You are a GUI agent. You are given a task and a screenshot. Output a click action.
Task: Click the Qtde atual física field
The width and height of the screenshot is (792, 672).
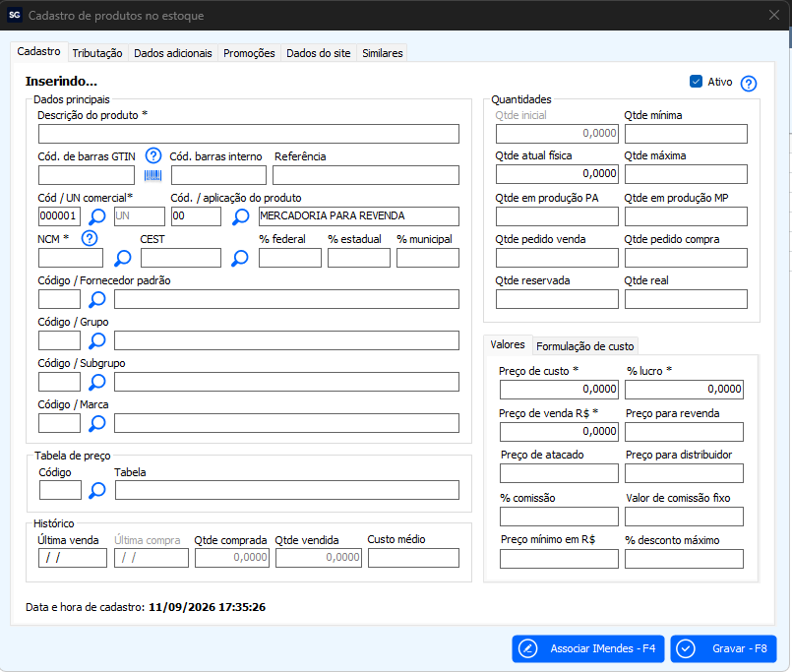point(557,174)
